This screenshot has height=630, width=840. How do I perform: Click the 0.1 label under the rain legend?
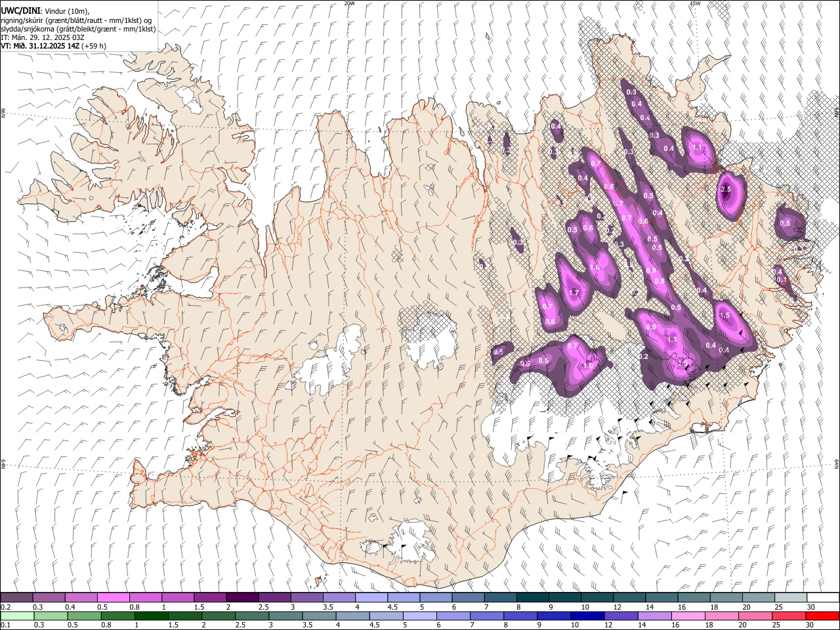[x=5, y=625]
